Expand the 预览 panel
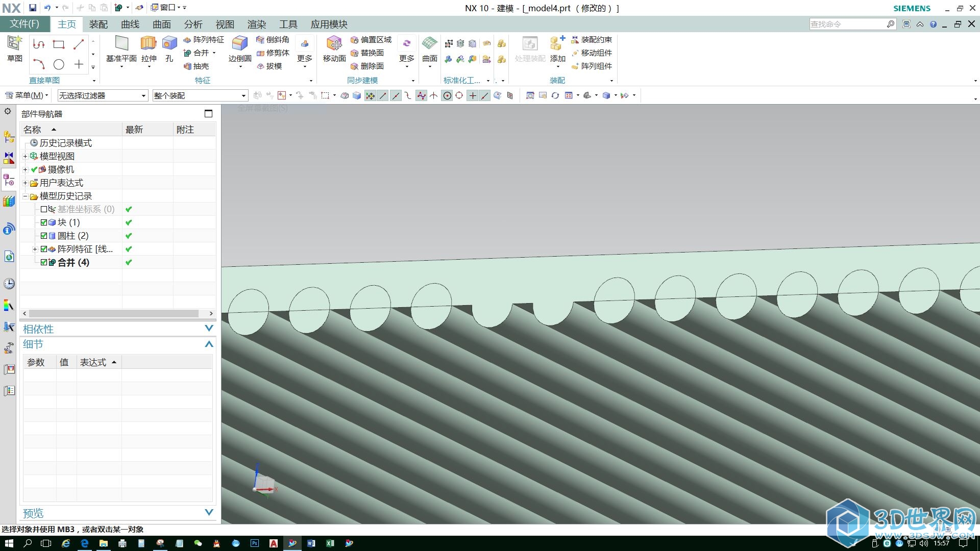 209,513
